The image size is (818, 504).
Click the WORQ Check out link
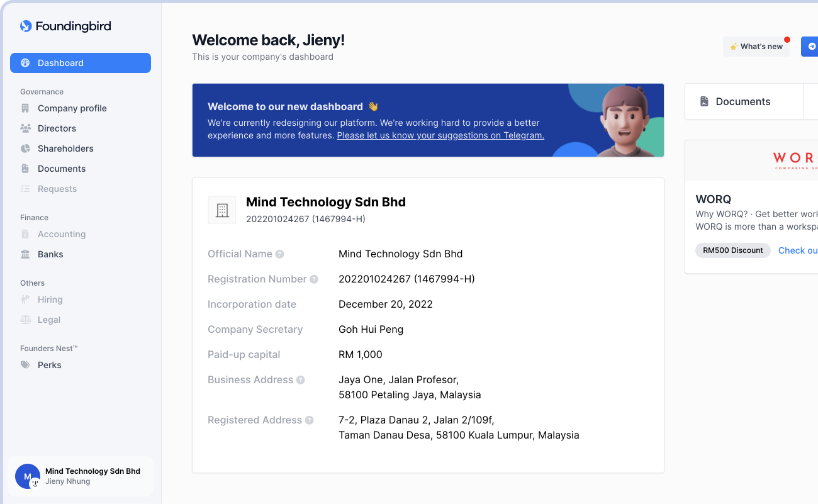[x=797, y=250]
